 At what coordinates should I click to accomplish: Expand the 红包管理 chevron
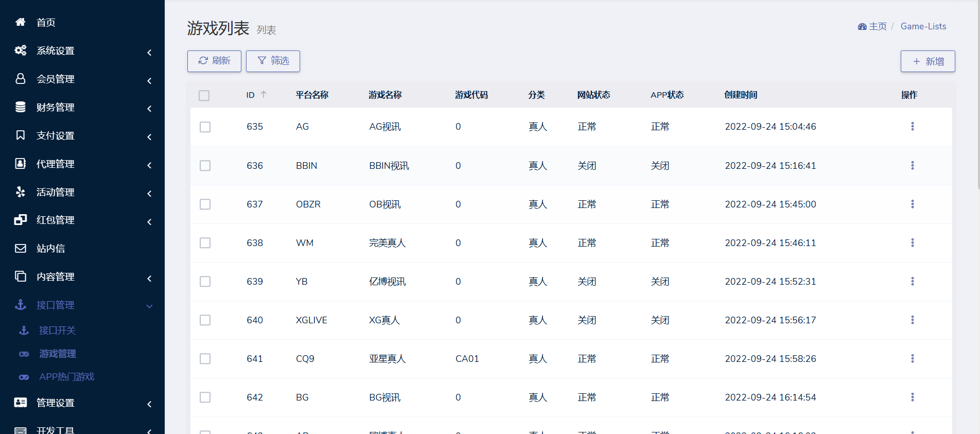click(x=149, y=222)
